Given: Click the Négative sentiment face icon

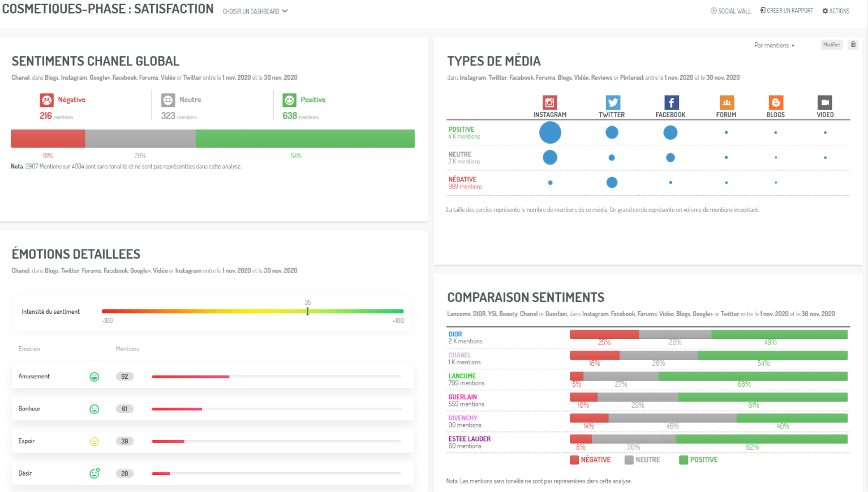Looking at the screenshot, I should pyautogui.click(x=46, y=100).
